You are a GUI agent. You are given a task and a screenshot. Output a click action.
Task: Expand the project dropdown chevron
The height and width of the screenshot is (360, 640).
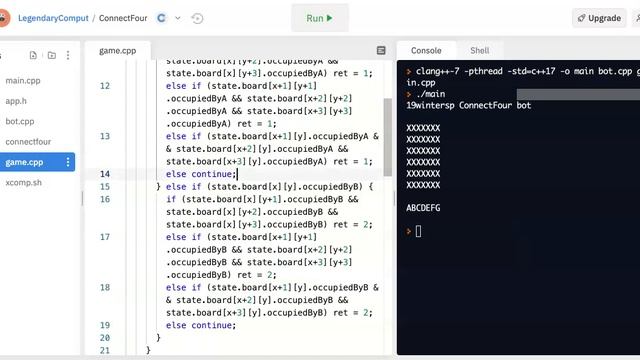(178, 18)
